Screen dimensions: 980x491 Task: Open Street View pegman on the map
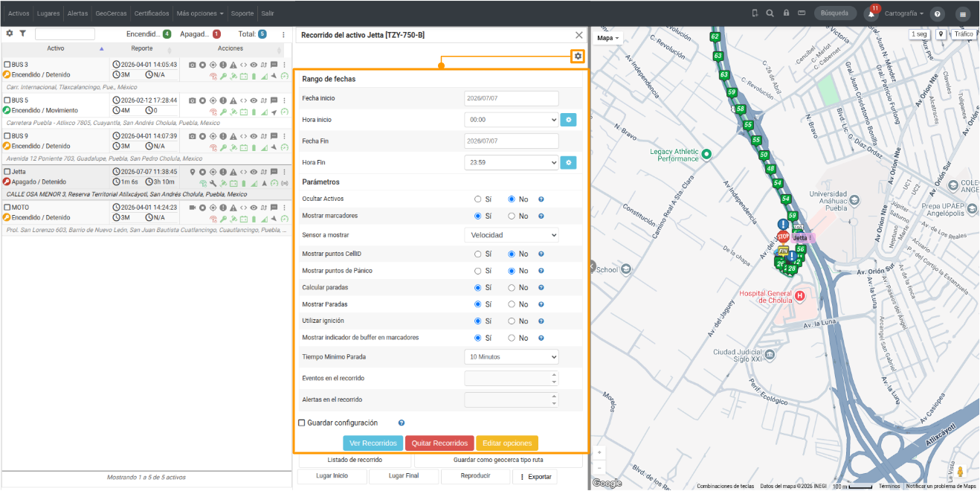961,472
